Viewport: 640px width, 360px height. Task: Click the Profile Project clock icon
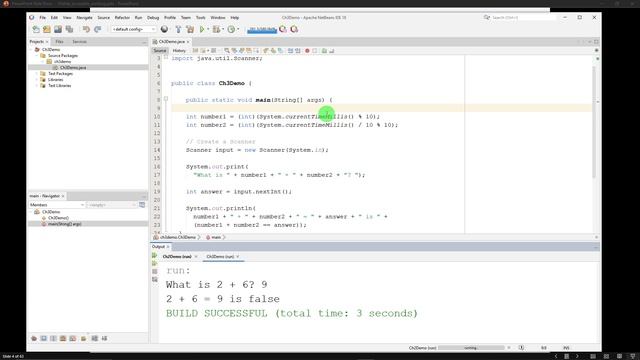231,29
